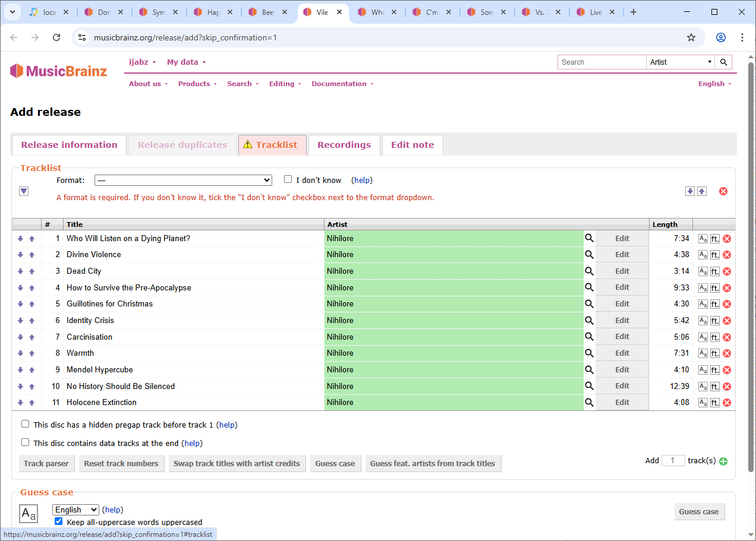Click Swap track titles with artist credits
Image resolution: width=756 pixels, height=541 pixels.
pos(237,464)
